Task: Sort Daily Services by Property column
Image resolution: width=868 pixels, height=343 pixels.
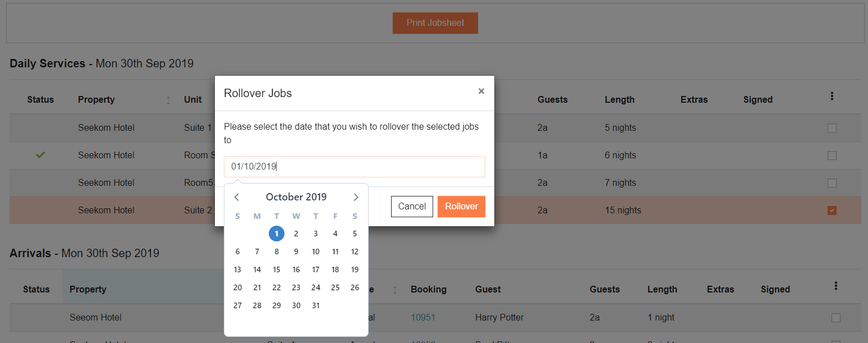Action: (168, 100)
